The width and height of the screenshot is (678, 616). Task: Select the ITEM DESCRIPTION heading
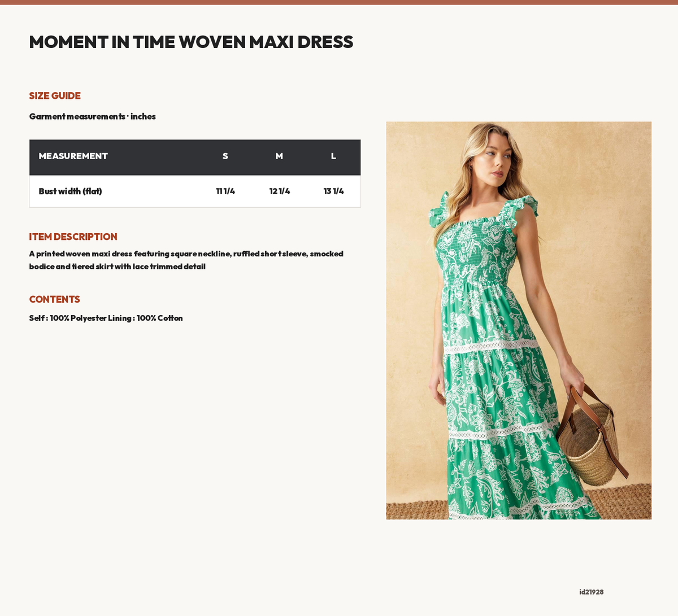tap(73, 237)
